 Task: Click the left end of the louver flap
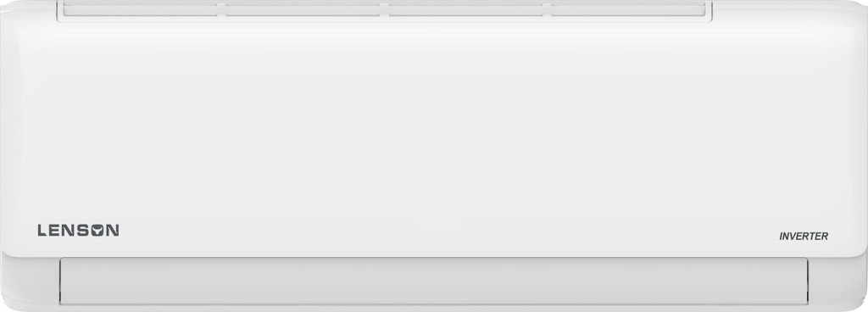tap(62, 281)
